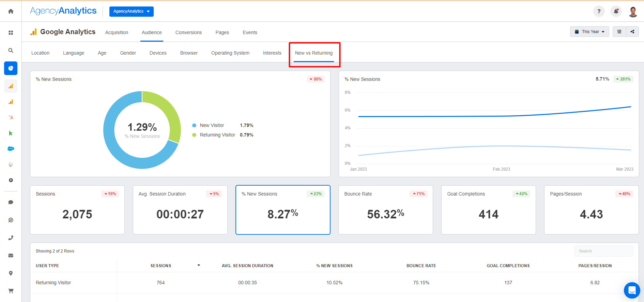Screen dimensions: 644x302
Task: Click the New Visitor blue legend dot
Action: (194, 126)
